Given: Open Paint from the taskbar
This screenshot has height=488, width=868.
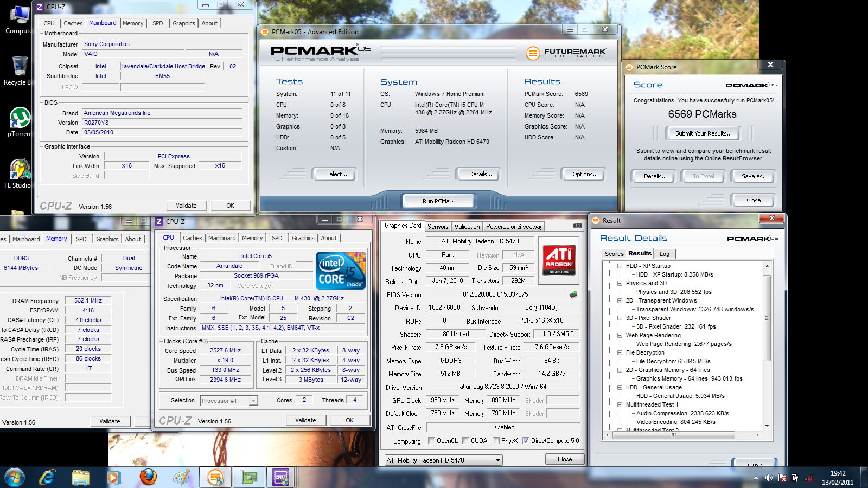Looking at the screenshot, I should (181, 478).
